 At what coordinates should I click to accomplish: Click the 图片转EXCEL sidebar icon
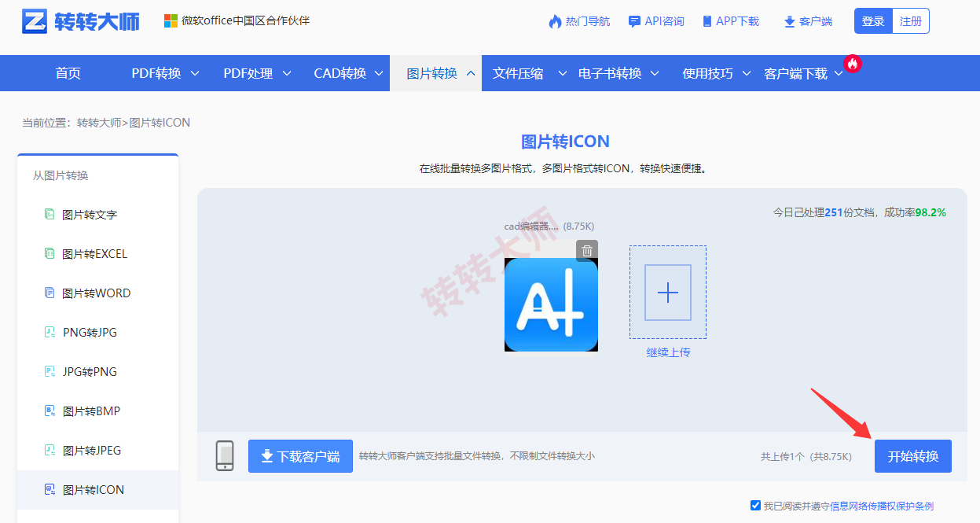coord(50,253)
